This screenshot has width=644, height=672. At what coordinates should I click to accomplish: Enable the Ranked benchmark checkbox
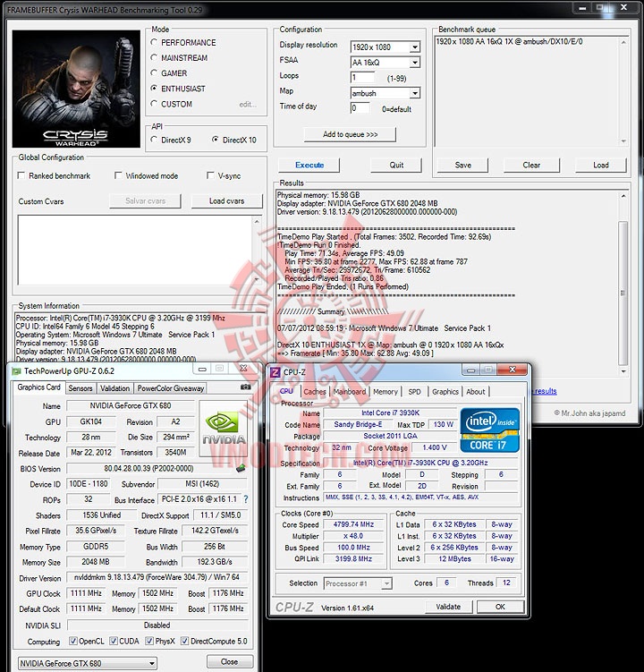21,175
